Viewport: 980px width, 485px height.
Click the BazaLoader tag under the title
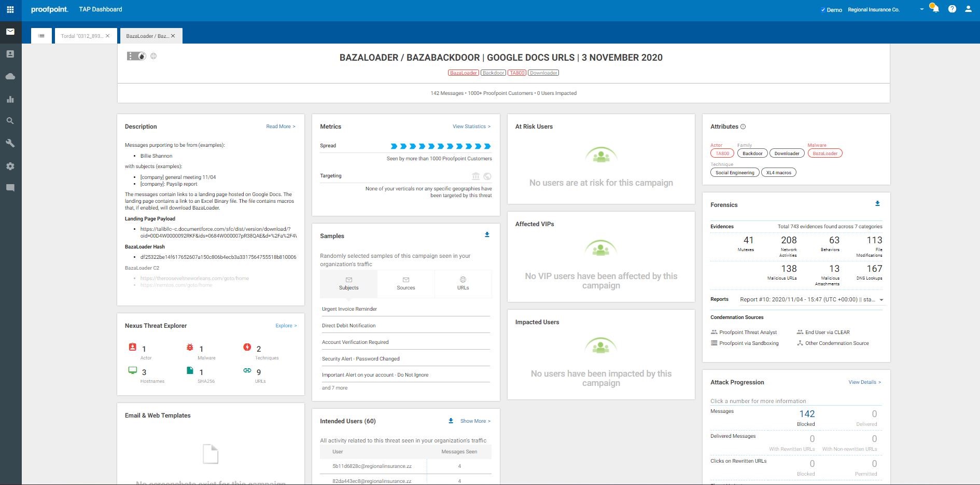(x=463, y=73)
